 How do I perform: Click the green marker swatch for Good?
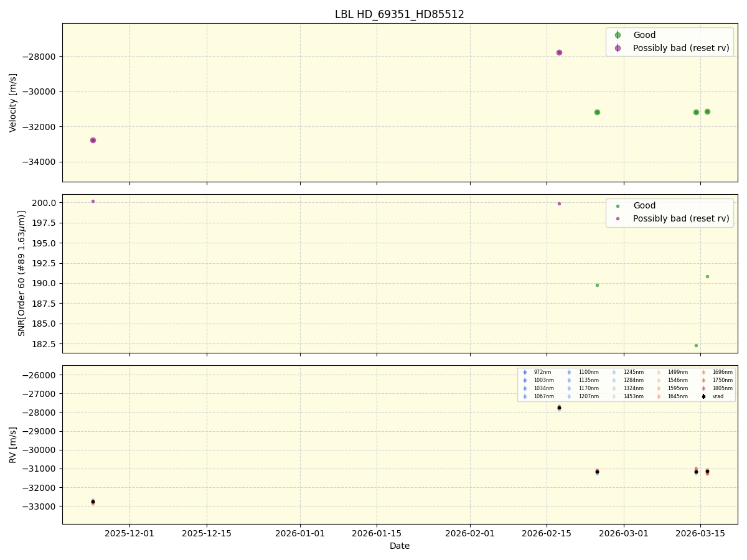[x=617, y=34]
